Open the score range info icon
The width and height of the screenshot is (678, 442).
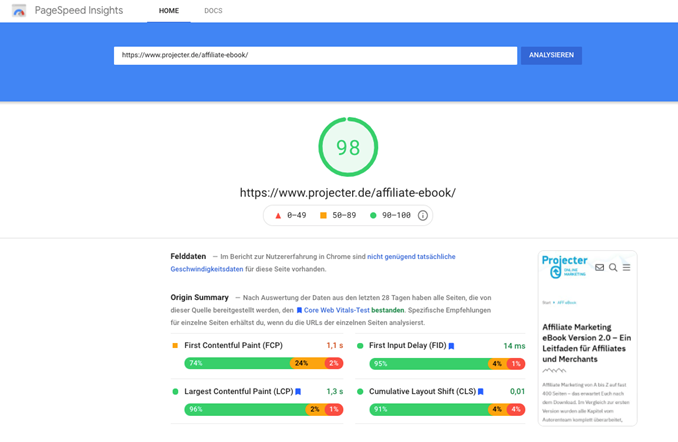(422, 215)
